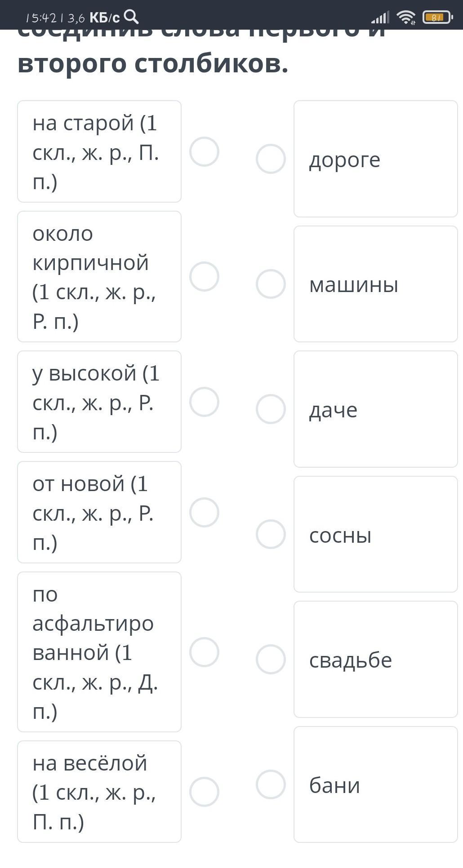Tap the battery indicator icon
Image resolution: width=463 pixels, height=868 pixels.
tap(437, 18)
